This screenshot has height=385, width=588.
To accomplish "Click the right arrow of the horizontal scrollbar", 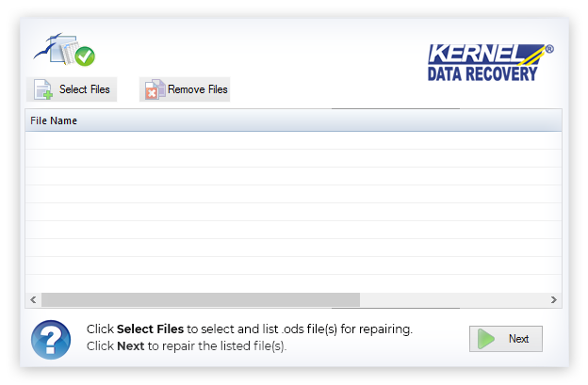I will point(553,299).
